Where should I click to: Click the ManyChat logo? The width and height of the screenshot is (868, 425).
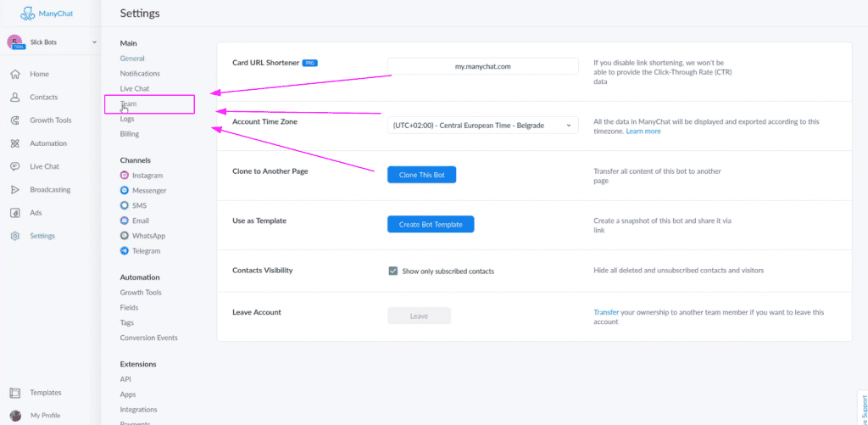click(x=46, y=14)
